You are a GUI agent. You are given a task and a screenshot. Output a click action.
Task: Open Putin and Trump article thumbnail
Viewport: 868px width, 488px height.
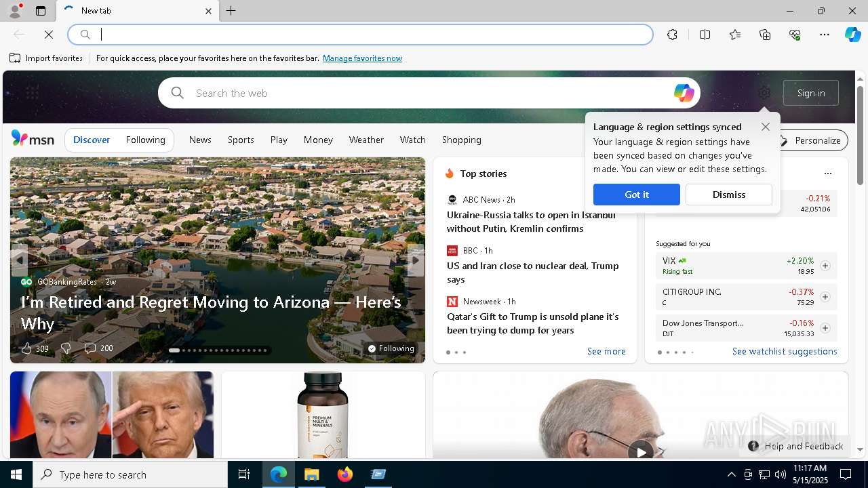[x=112, y=415]
